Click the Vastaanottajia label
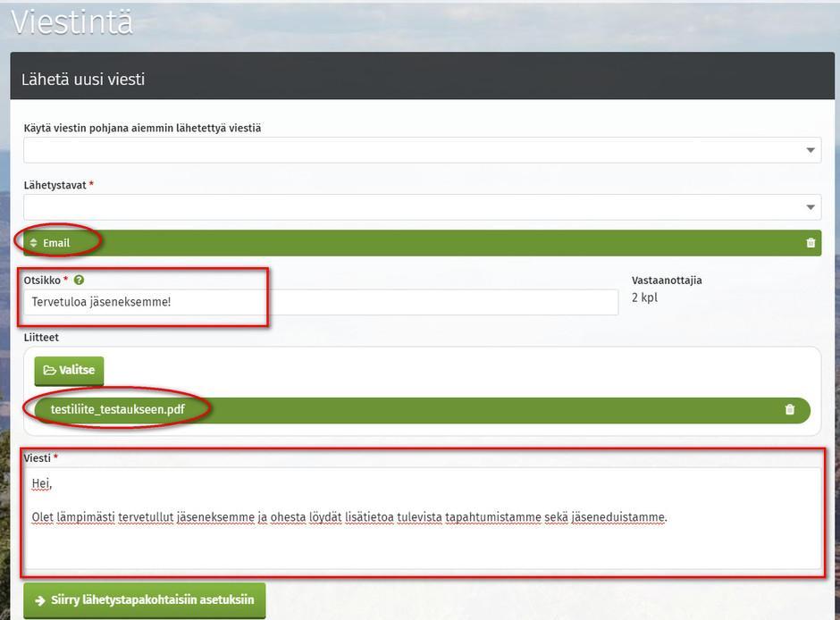The height and width of the screenshot is (620, 840). pyautogui.click(x=667, y=280)
